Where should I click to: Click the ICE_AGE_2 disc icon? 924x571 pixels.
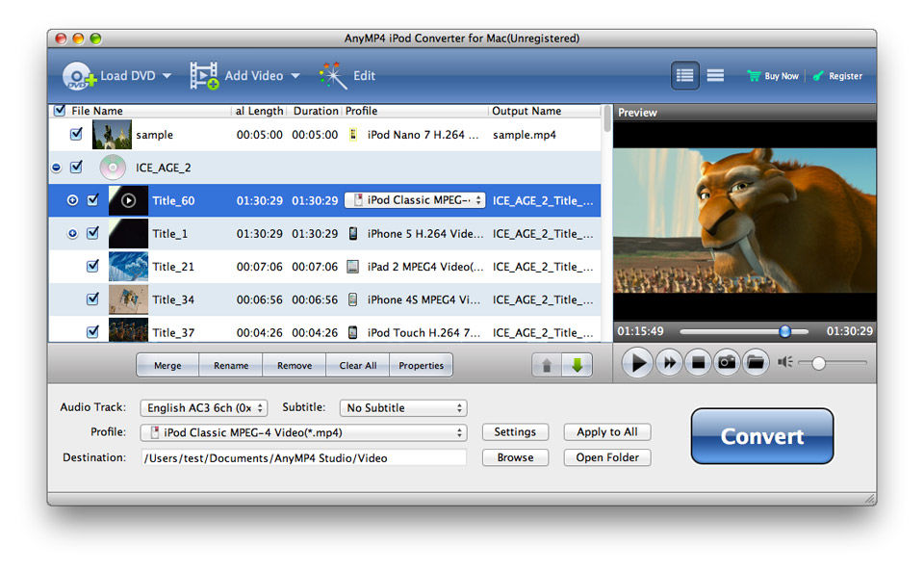[x=113, y=168]
